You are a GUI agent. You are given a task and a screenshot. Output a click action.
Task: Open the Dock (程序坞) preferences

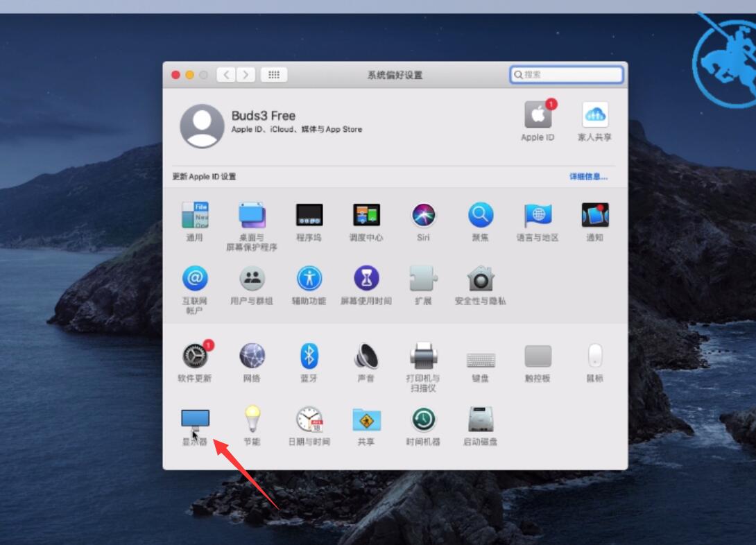(309, 216)
